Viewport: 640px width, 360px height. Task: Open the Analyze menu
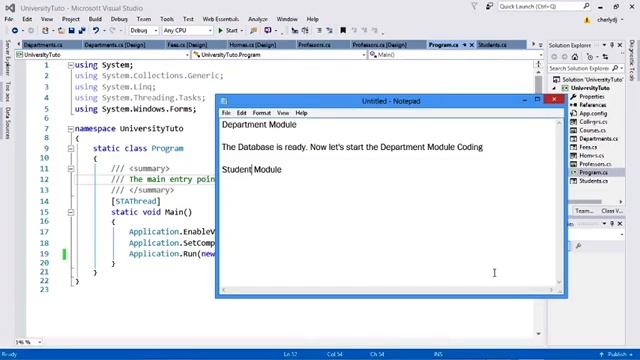[x=258, y=19]
